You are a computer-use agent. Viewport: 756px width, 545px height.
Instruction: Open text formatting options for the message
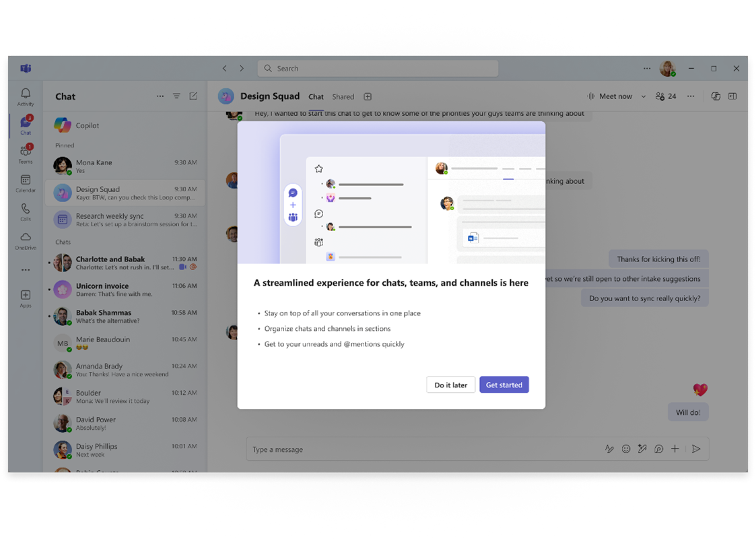pos(610,449)
